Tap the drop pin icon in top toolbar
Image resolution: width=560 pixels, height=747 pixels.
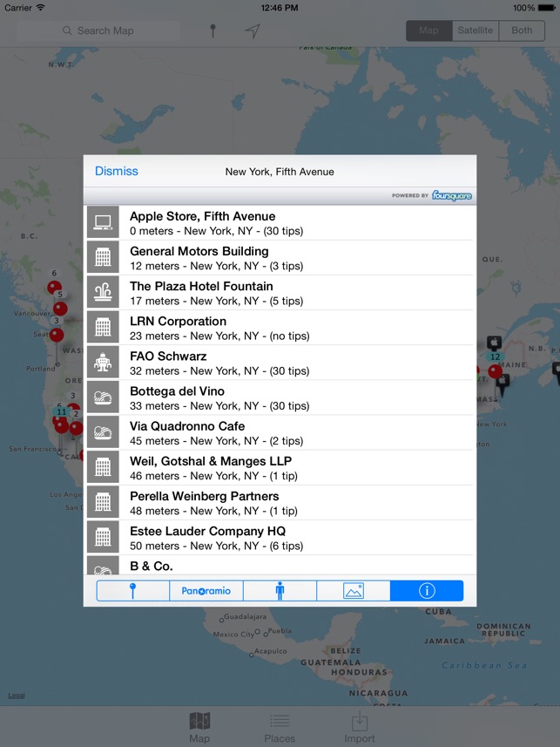[x=213, y=31]
